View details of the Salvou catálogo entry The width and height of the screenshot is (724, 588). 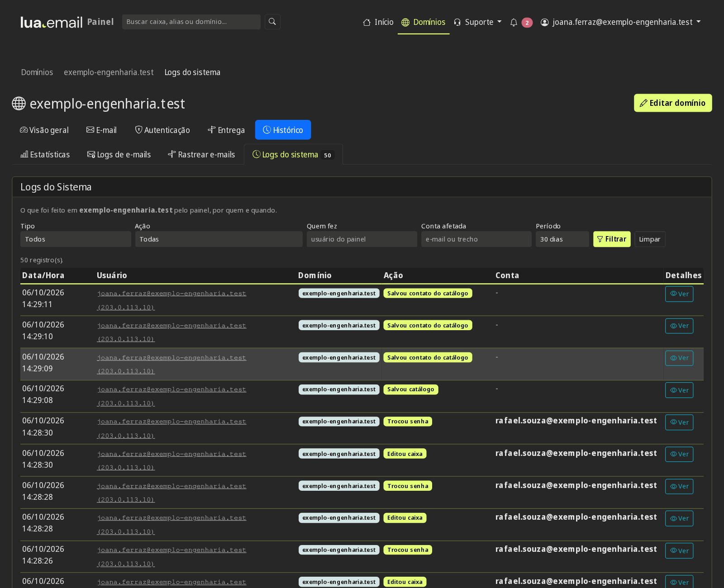pos(679,390)
